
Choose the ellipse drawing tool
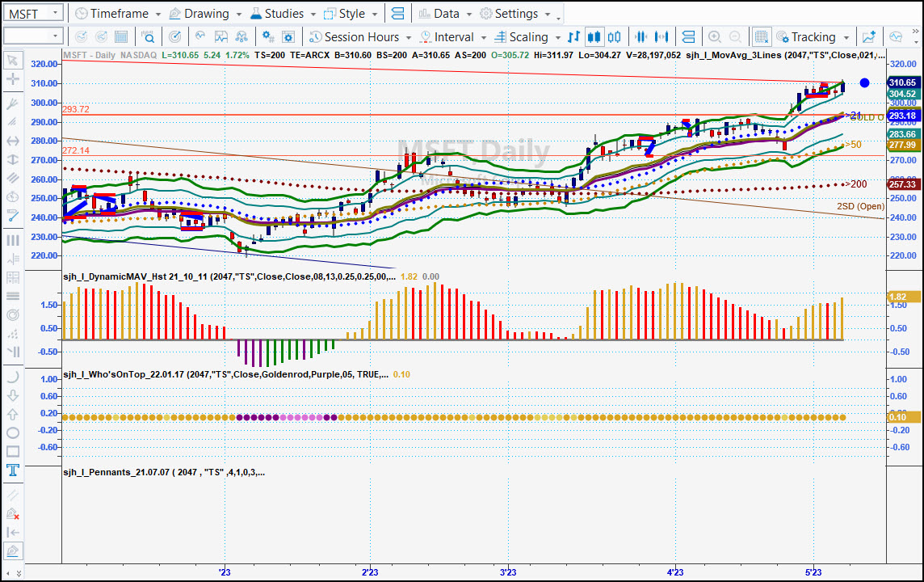[x=12, y=432]
